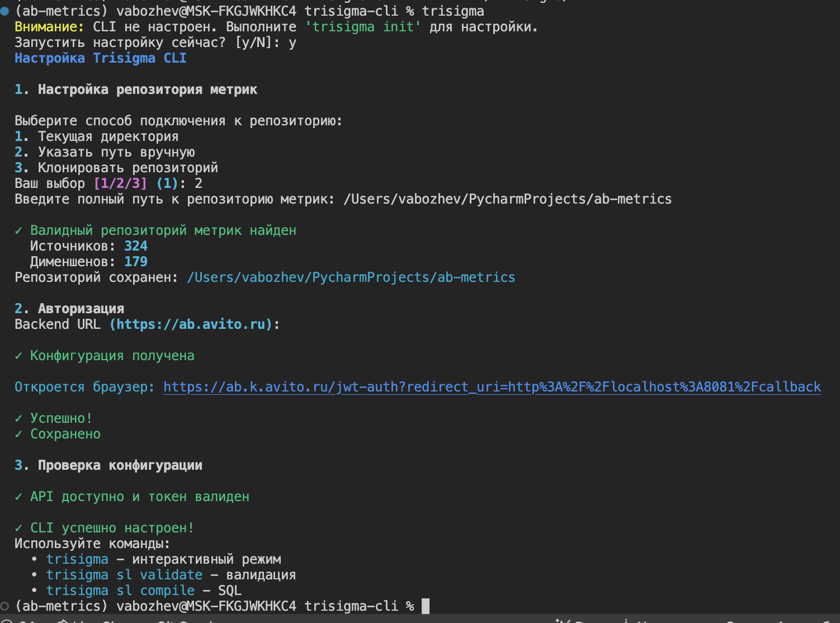
Task: Click the sources count value 324
Action: pyautogui.click(x=135, y=246)
